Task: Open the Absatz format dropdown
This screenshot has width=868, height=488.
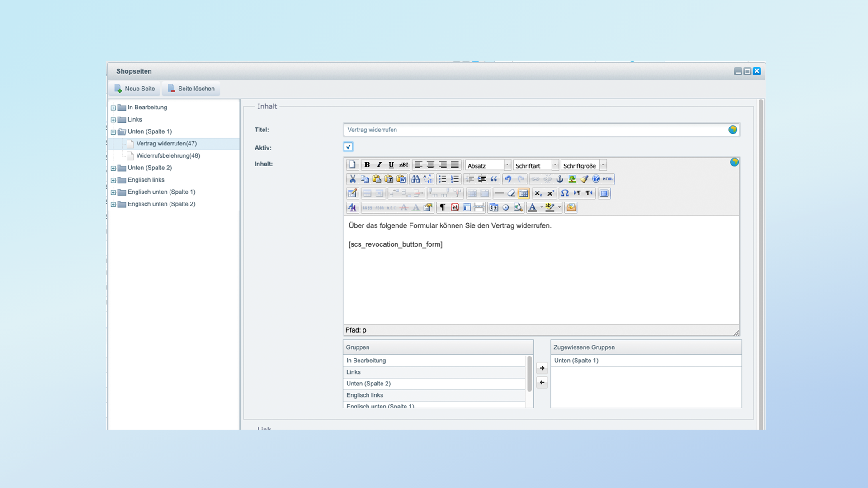Action: (x=488, y=165)
